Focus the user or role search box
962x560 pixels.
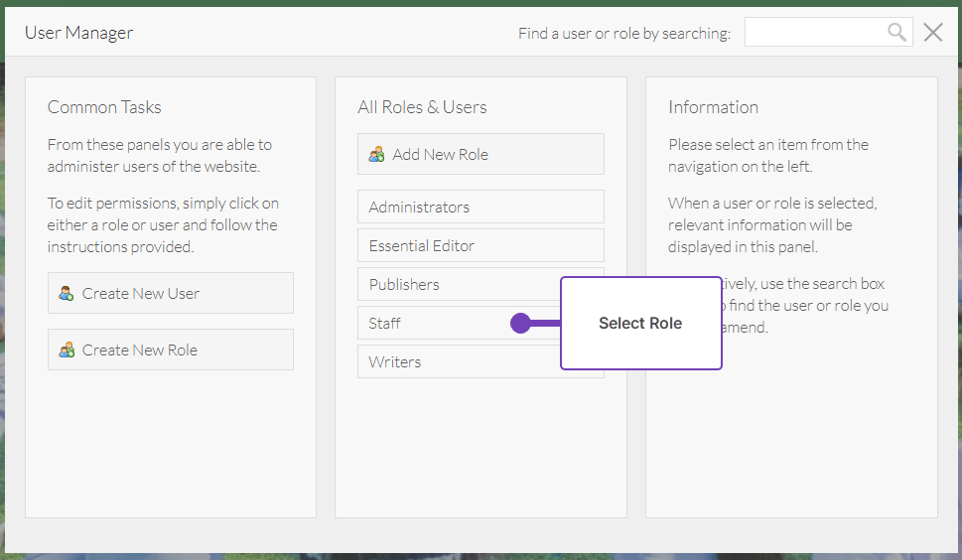(814, 33)
